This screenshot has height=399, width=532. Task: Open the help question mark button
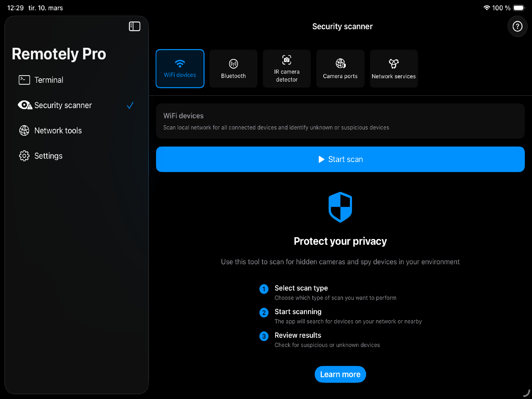517,26
